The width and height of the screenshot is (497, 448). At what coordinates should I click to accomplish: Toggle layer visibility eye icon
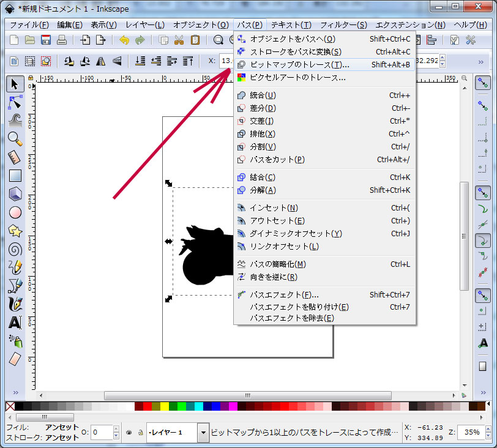click(129, 432)
